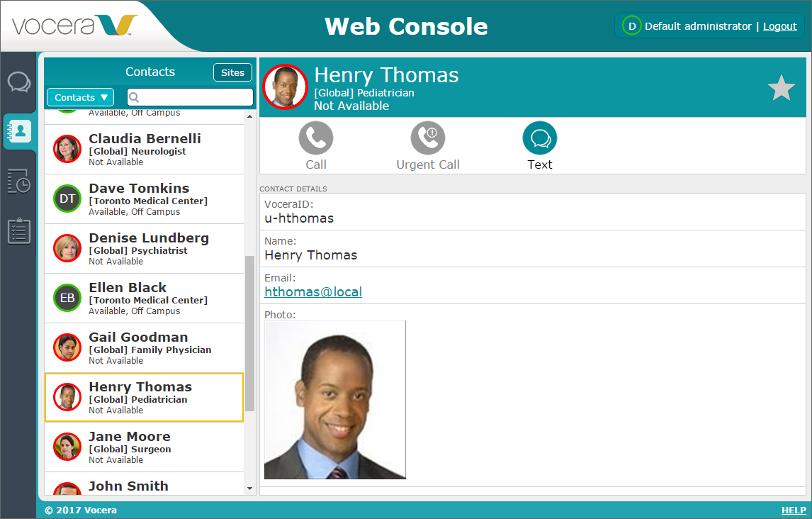This screenshot has height=519, width=812.
Task: Open the scheduled items clock sidebar icon
Action: pos(19,181)
